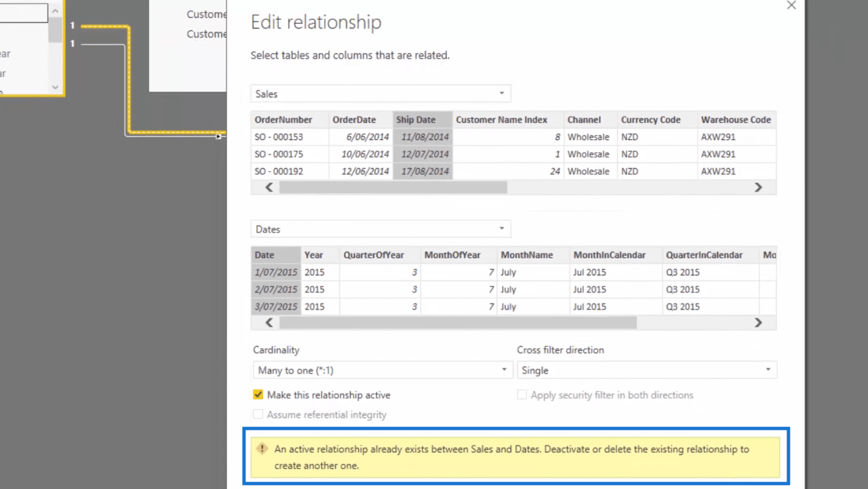Close the Edit relationship dialog
The width and height of the screenshot is (868, 489).
[x=791, y=5]
